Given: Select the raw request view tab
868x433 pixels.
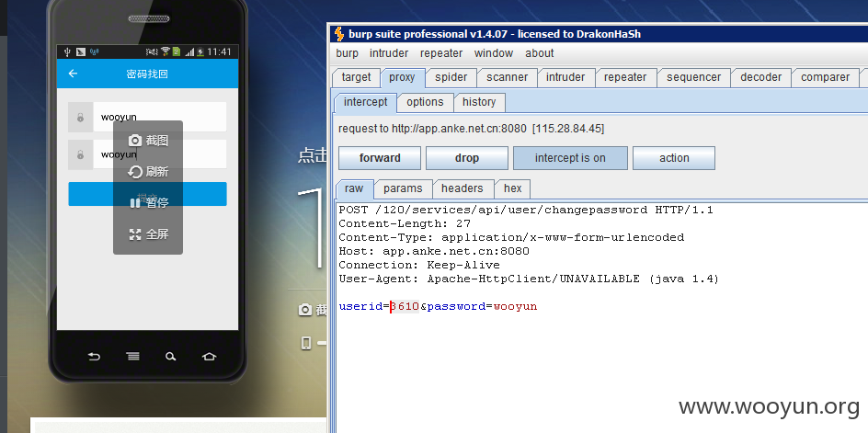Looking at the screenshot, I should (354, 188).
